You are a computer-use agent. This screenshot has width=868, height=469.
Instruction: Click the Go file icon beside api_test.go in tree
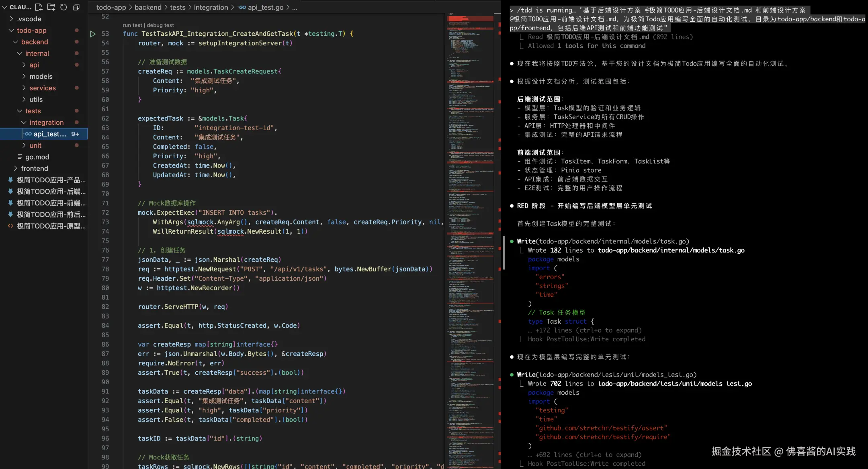click(28, 134)
